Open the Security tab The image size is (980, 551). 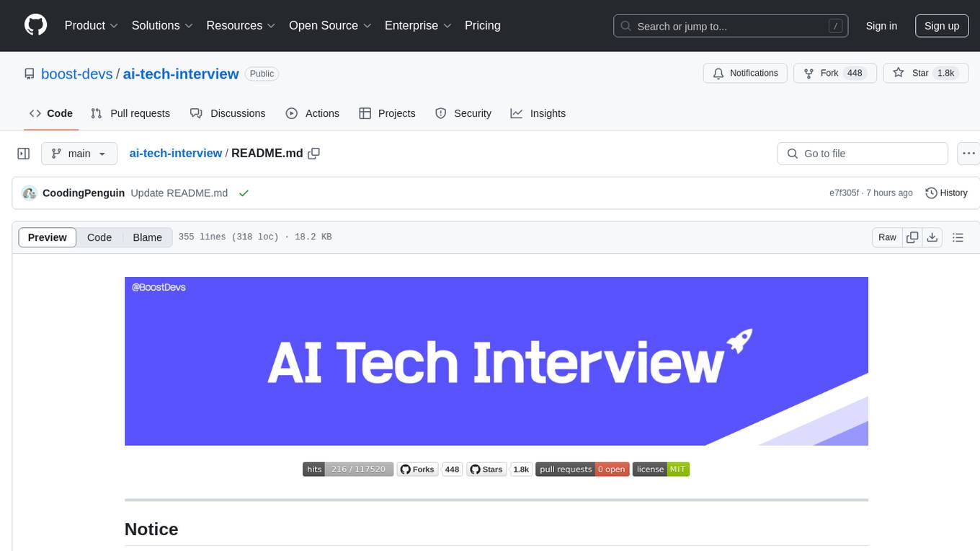pyautogui.click(x=463, y=113)
